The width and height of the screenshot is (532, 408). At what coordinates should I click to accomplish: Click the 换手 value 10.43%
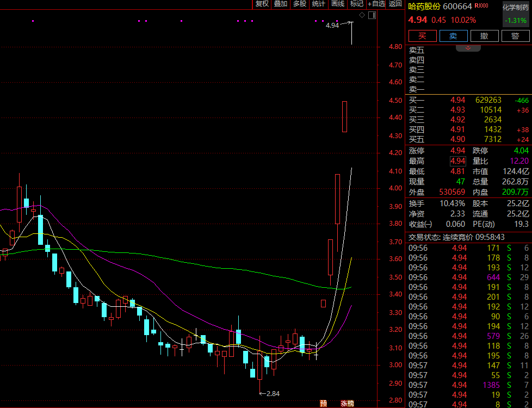pyautogui.click(x=453, y=203)
